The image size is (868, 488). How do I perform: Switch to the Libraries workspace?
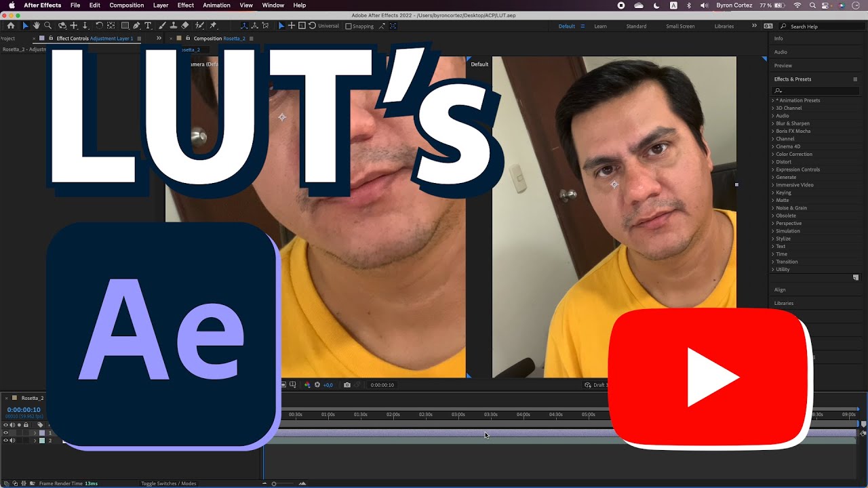pos(724,26)
